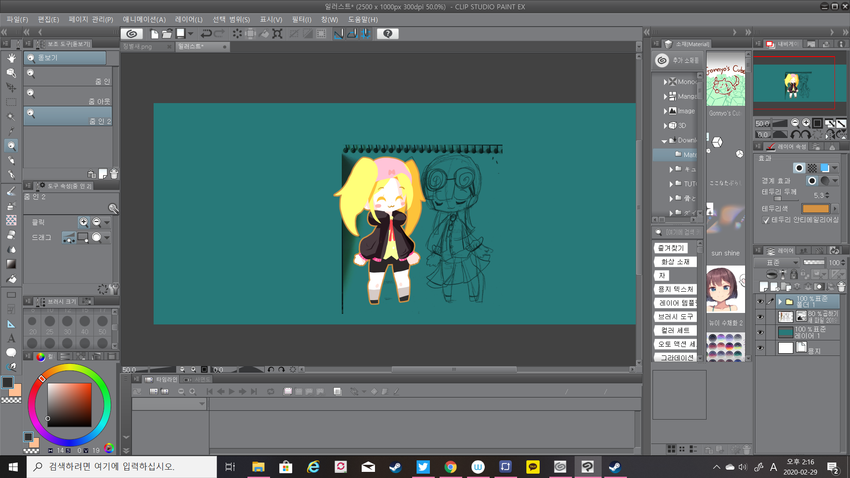Select the Hand move tool

tap(11, 58)
